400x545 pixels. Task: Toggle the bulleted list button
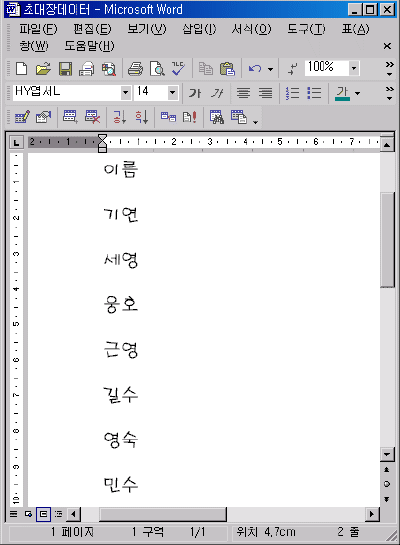315,93
